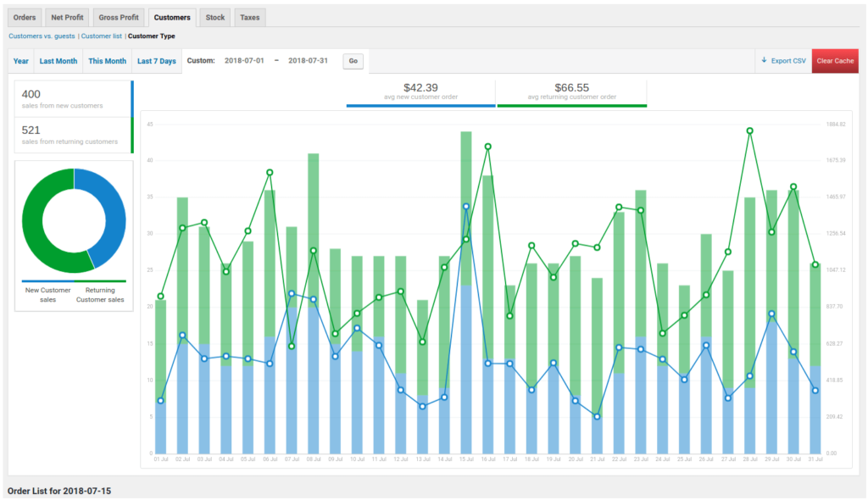Viewport: 868px width, 500px height.
Task: Click the blue bar segment for 01 Jul
Action: click(x=160, y=426)
